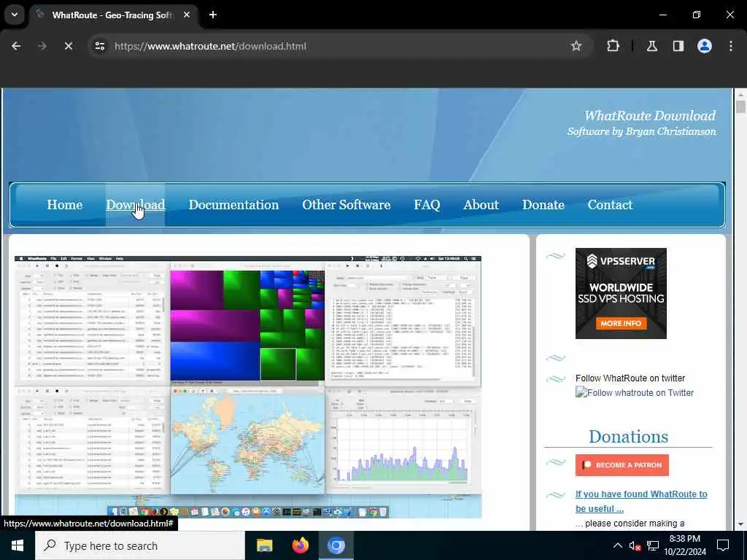Image resolution: width=747 pixels, height=560 pixels.
Task: Open 'If you have found WhatRoute' link
Action: pyautogui.click(x=641, y=502)
